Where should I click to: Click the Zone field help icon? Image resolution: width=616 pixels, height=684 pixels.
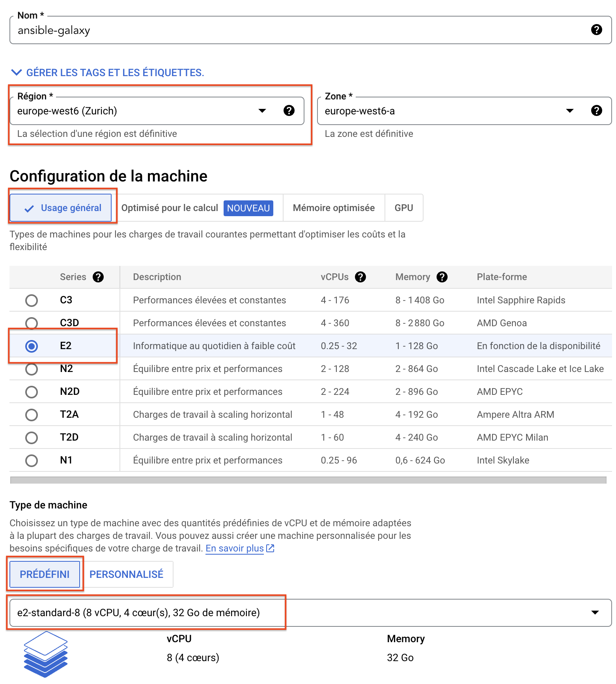[x=596, y=110]
